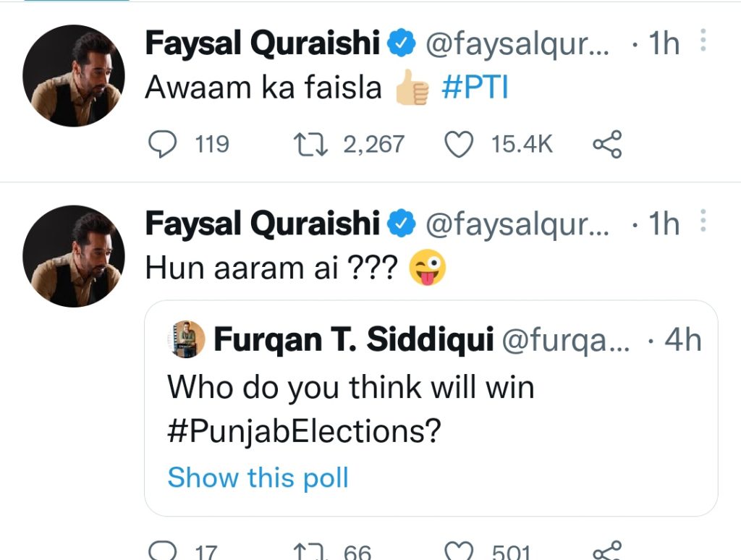Open Furqan T. Siddiqui's profile name
Viewport: 741px width, 560px height.
[352, 340]
